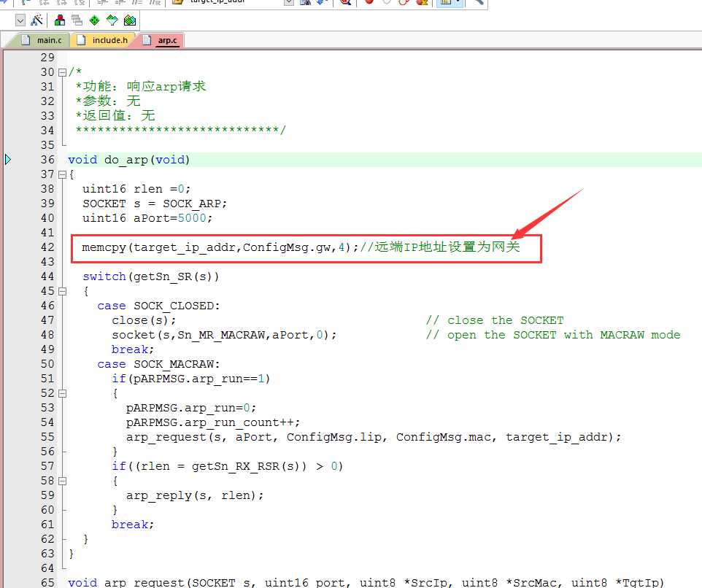Click the asterisk row ending the comment

[x=180, y=130]
